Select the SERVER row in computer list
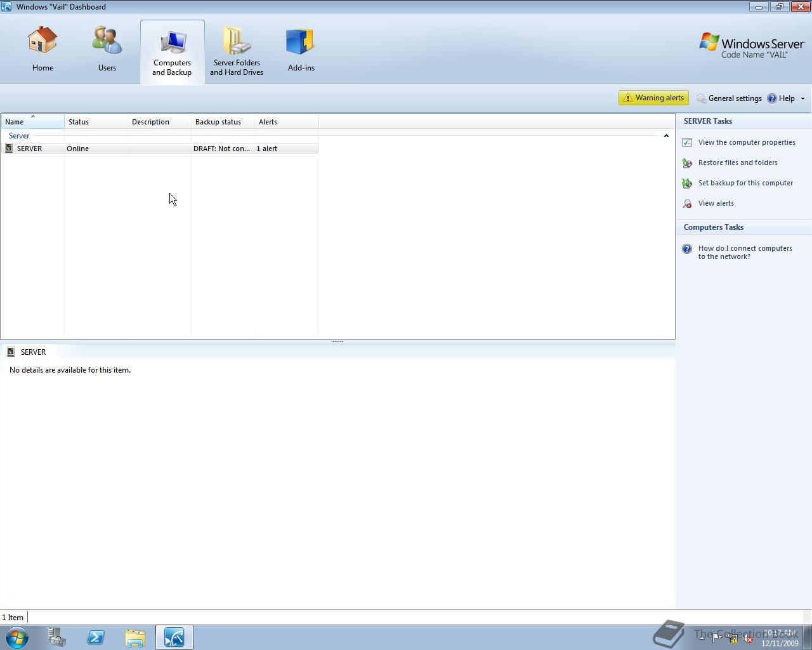Screen dimensions: 812x650 (159, 149)
